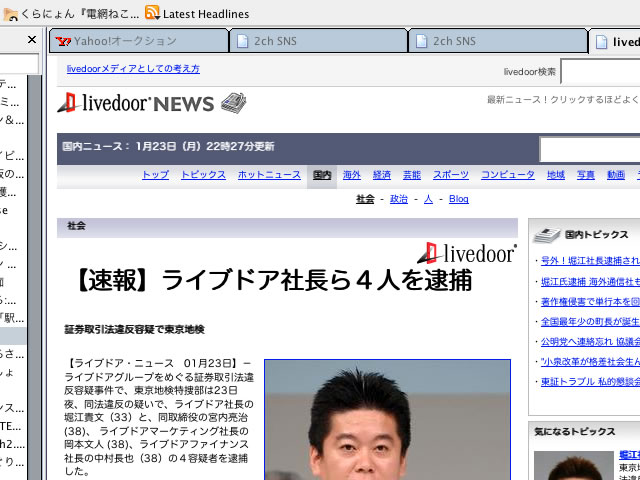Click the livedoor検索 search input field
The height and width of the screenshot is (480, 640).
pos(600,72)
